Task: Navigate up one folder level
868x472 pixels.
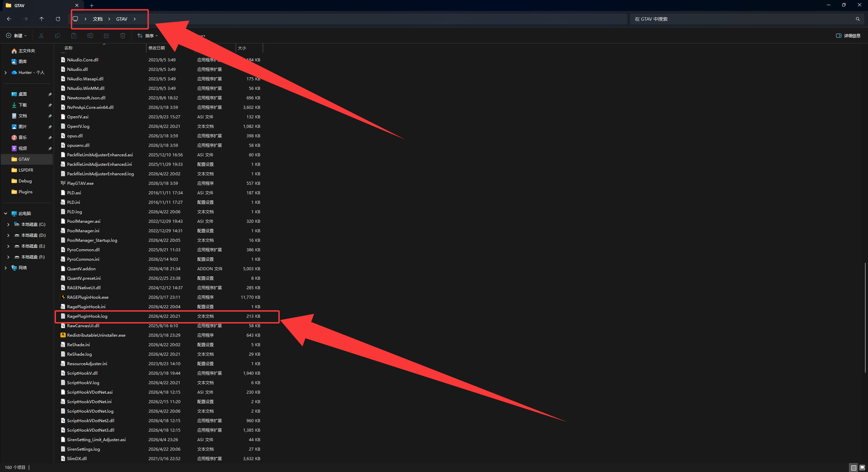Action: click(x=42, y=19)
